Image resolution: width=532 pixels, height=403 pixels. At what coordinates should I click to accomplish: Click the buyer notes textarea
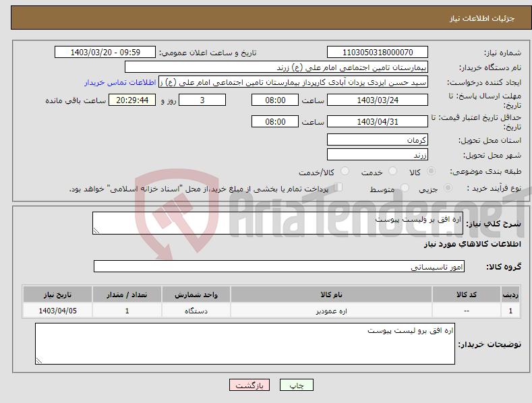(245, 344)
